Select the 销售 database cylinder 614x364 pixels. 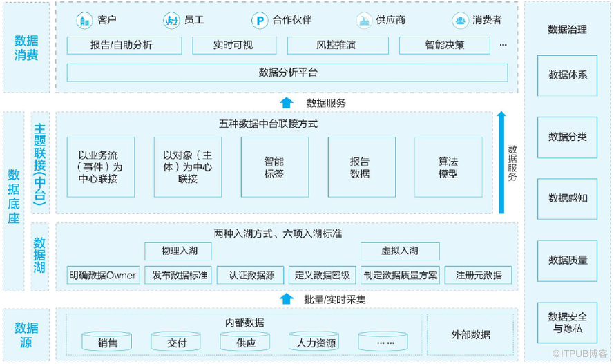[x=107, y=341]
